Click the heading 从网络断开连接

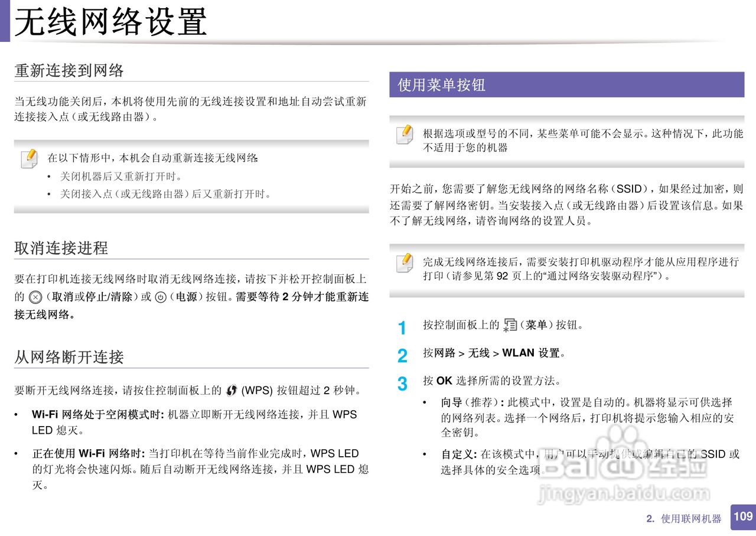(69, 357)
